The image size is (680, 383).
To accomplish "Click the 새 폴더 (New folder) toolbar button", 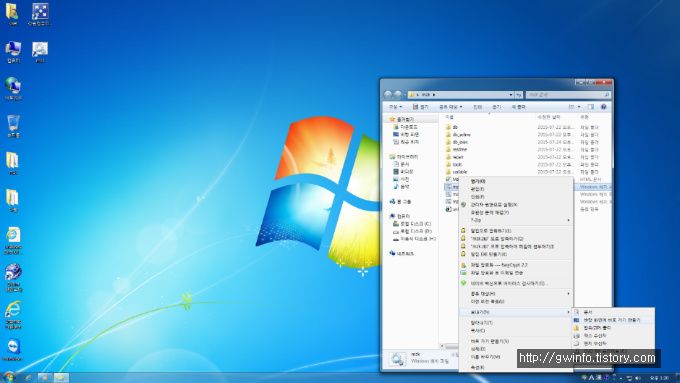I will pos(519,107).
